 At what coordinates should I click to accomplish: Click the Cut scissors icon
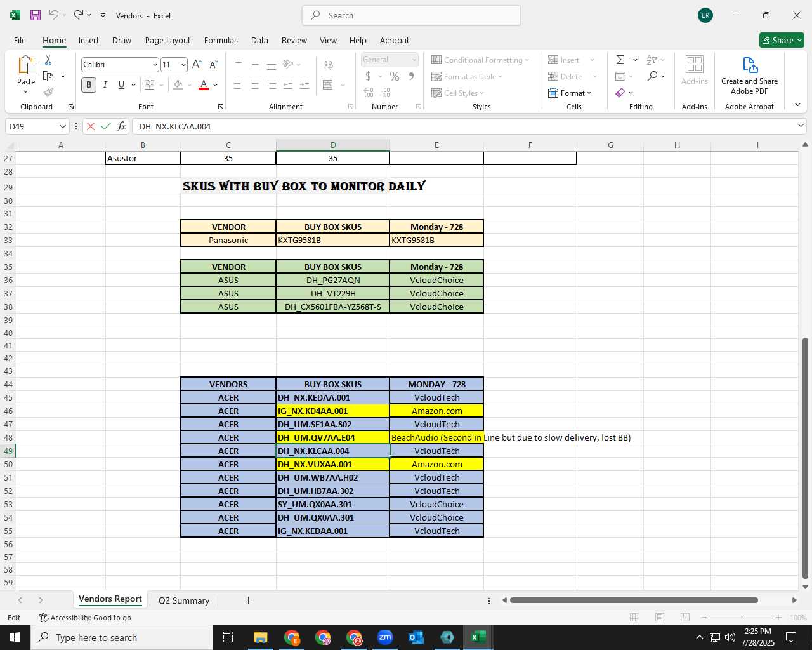(x=48, y=60)
